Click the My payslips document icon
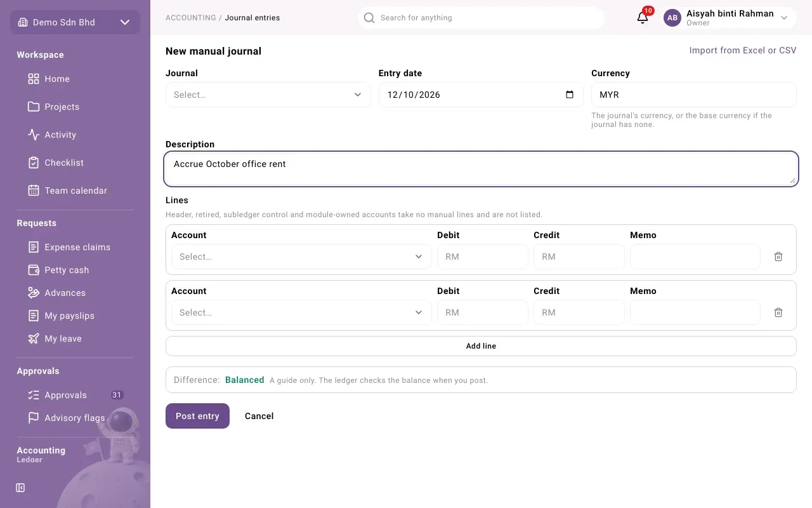This screenshot has height=508, width=812. point(34,316)
